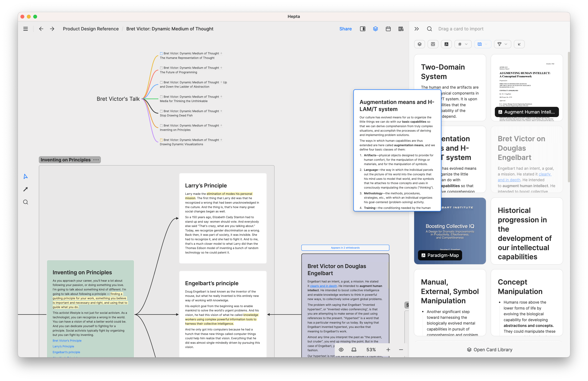Filter by all cards layers icon

[x=419, y=44]
